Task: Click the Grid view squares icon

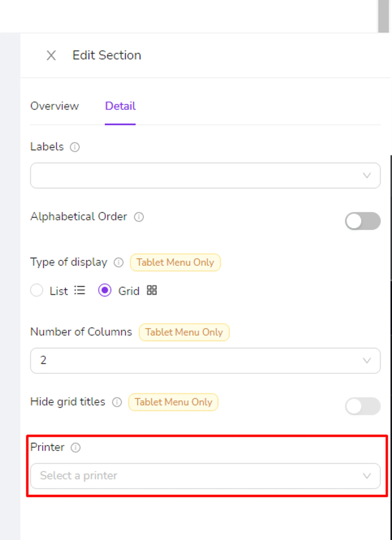Action: [x=152, y=290]
